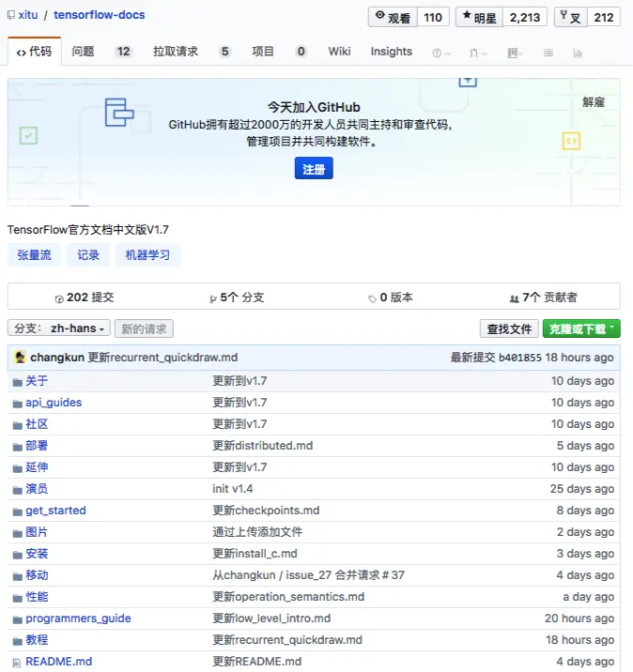Screen dimensions: 633x672
Task: Click the pulse graph icon in the tab bar
Action: coord(578,53)
